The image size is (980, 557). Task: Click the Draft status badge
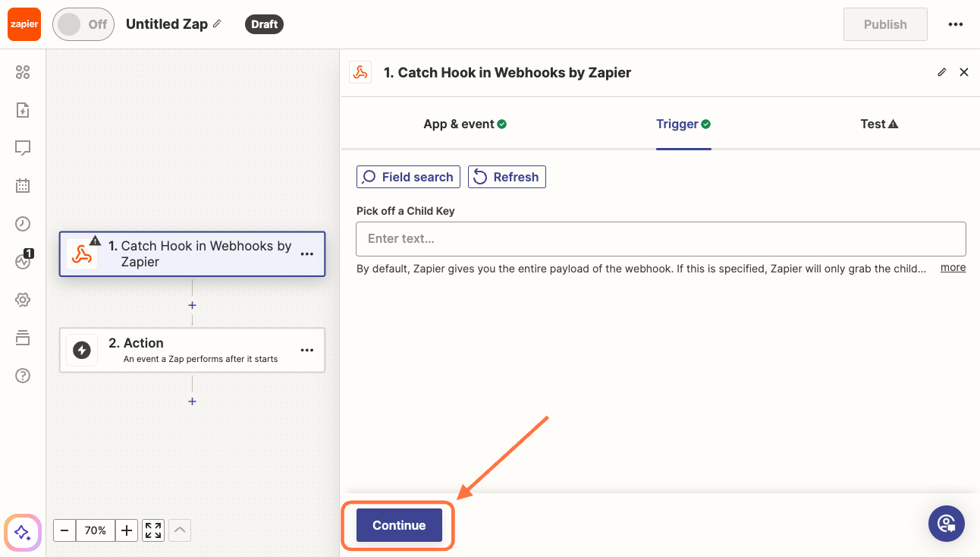[264, 24]
